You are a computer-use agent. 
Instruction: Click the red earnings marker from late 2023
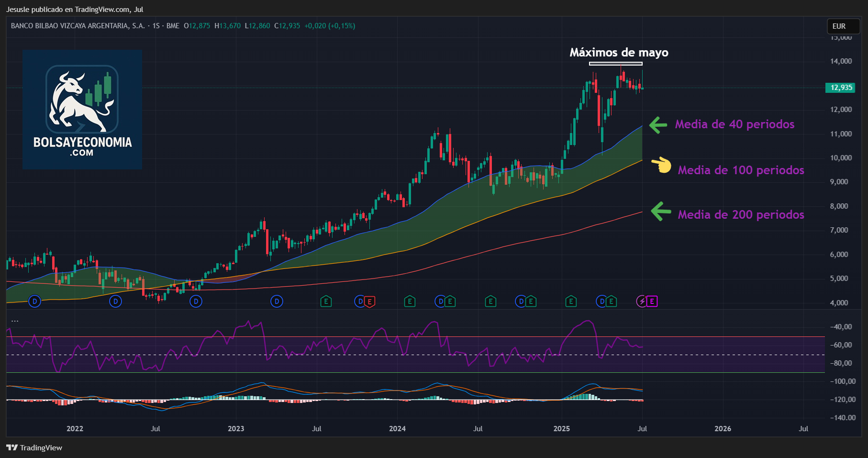pyautogui.click(x=369, y=302)
